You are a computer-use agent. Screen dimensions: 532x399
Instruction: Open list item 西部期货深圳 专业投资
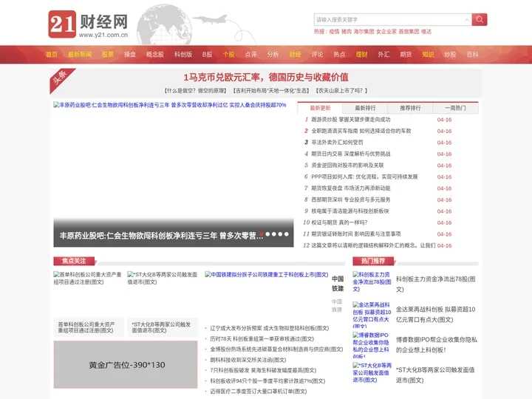tap(351, 199)
